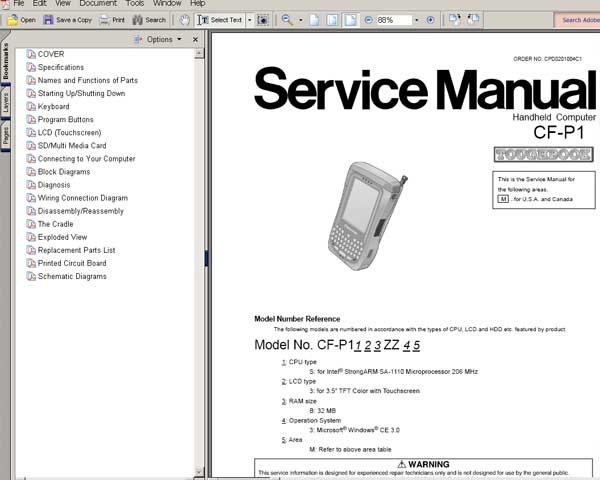The image size is (600, 480).
Task: Jump to Exploded View bookmark
Action: click(62, 237)
